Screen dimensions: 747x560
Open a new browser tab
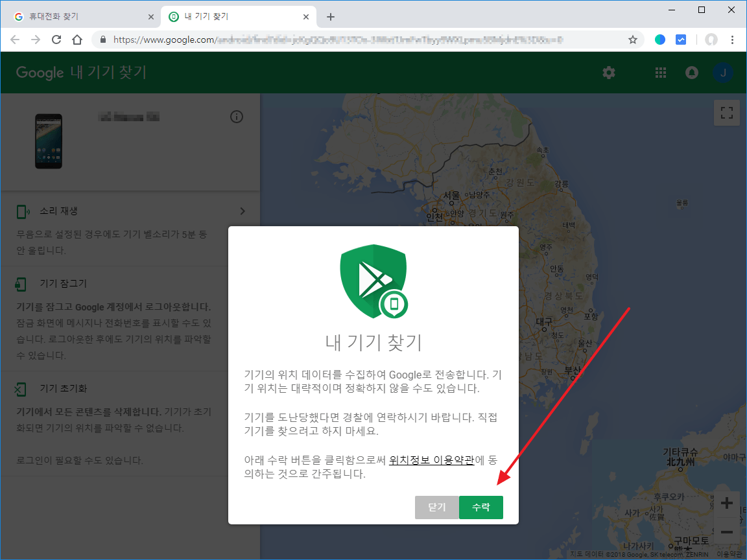point(331,17)
